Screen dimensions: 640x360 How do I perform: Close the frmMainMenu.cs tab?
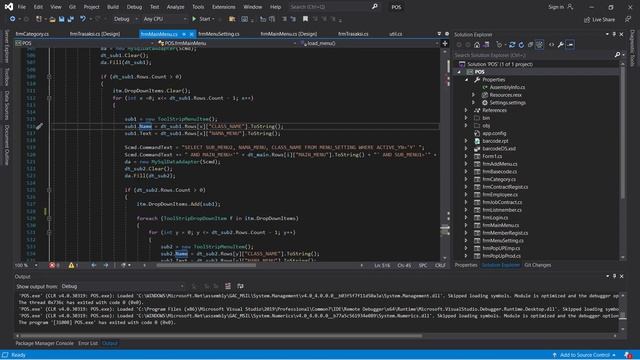point(191,34)
